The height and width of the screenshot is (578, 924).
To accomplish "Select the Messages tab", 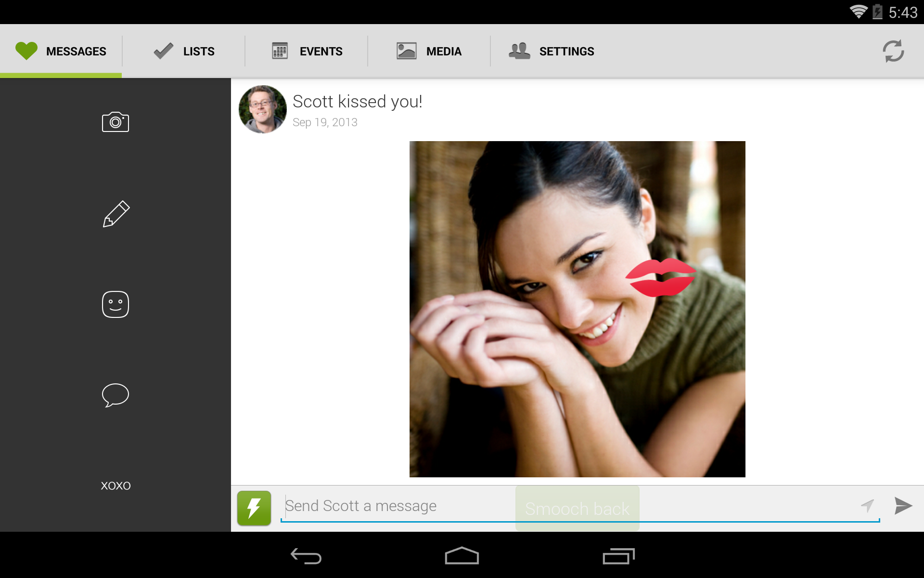I will pos(61,51).
